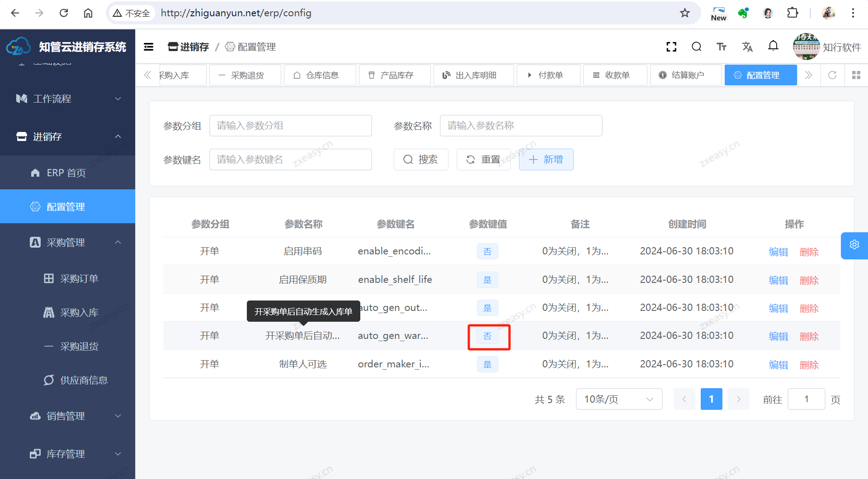
Task: Refresh the current tab page icon
Action: pos(832,75)
